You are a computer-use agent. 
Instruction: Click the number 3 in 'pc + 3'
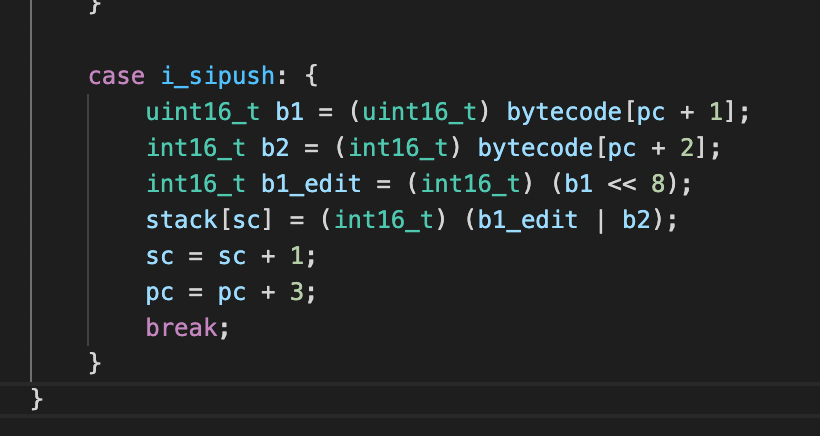click(297, 292)
